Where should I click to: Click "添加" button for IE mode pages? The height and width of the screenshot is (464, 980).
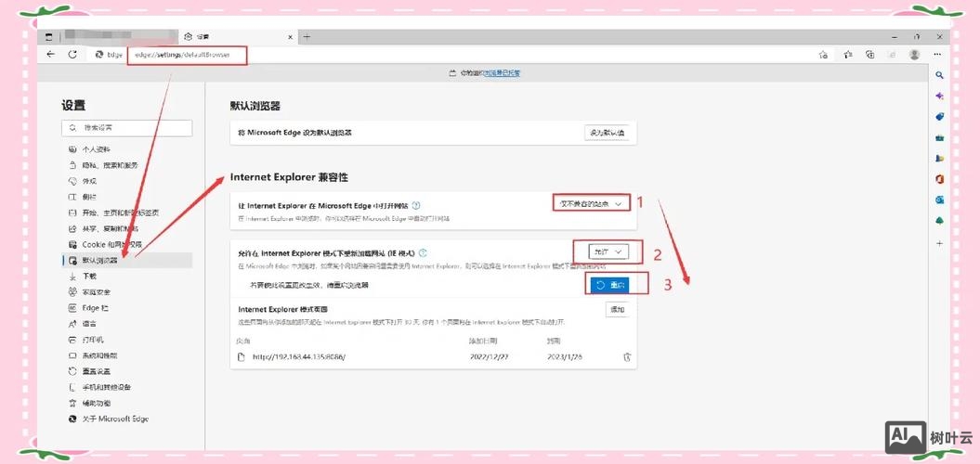click(617, 309)
